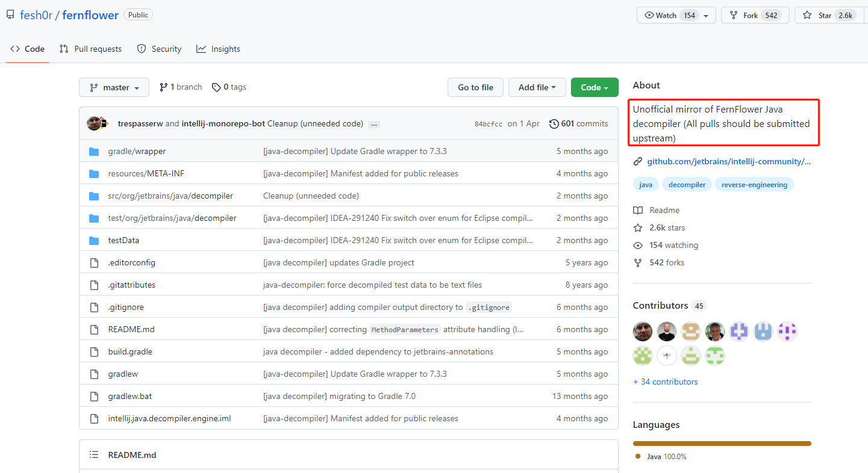Click the src/org/jetbrains/java/decompiler folder icon
This screenshot has width=868, height=473.
[94, 196]
